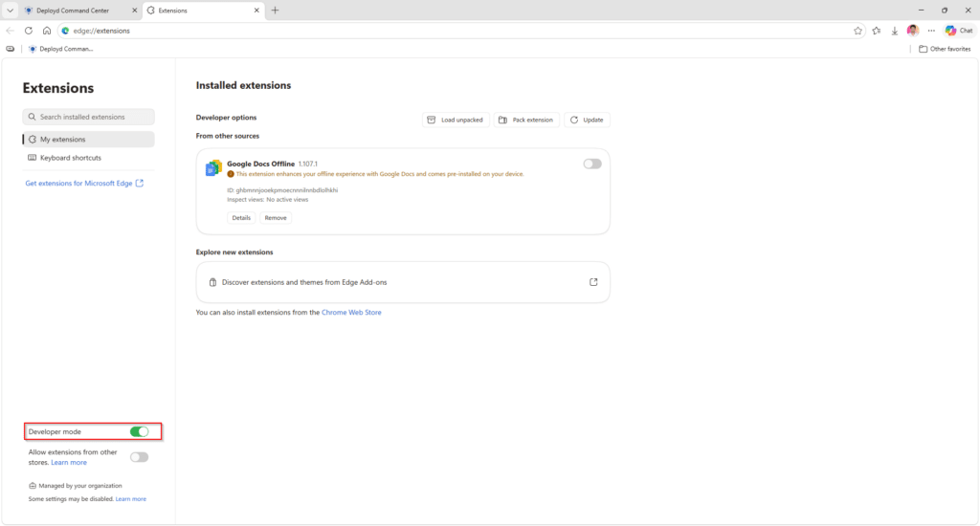
Task: Open Details for Google Docs Offline
Action: pos(241,218)
